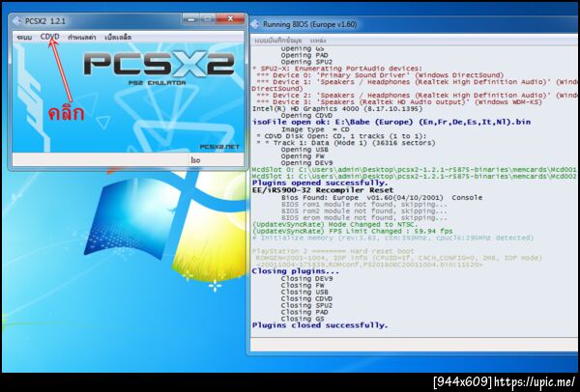Click 'BIOS erom module not found' line
Image resolution: width=580 pixels, height=392 pixels.
tap(364, 217)
